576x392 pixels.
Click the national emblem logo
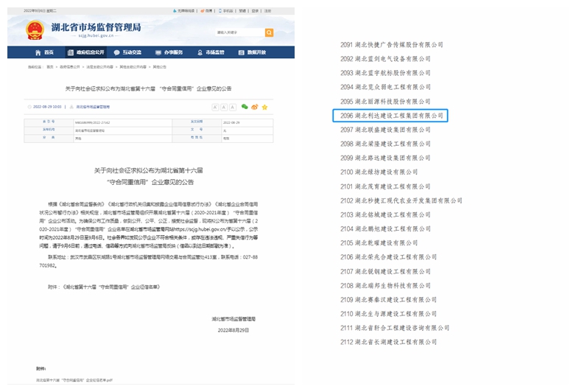pyautogui.click(x=35, y=30)
